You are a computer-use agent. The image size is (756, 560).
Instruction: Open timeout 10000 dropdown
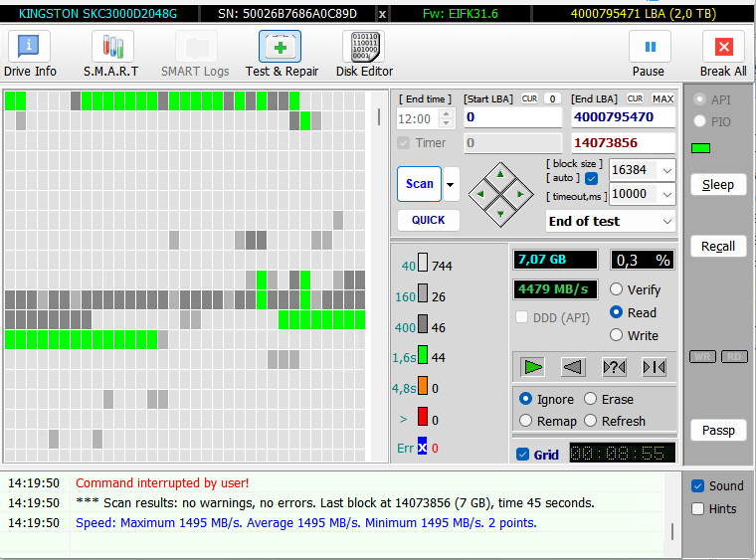pyautogui.click(x=667, y=194)
